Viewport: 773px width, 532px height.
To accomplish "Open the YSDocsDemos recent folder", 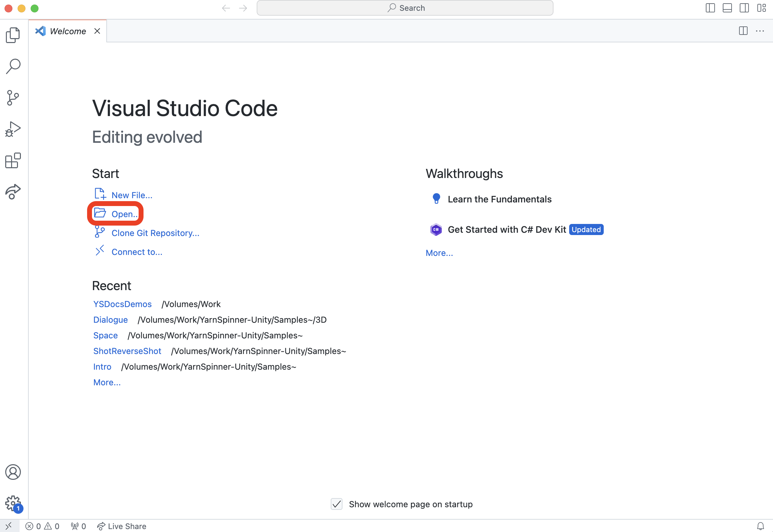I will tap(122, 304).
